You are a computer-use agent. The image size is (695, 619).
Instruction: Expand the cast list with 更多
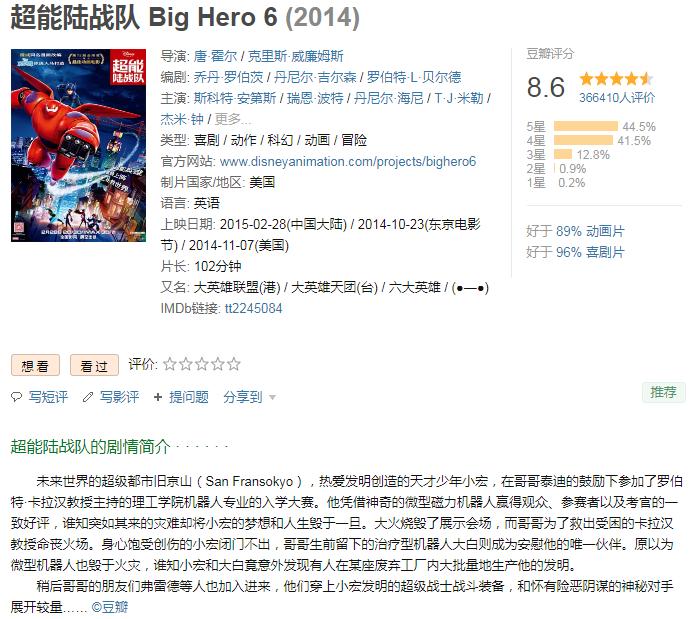[x=232, y=119]
